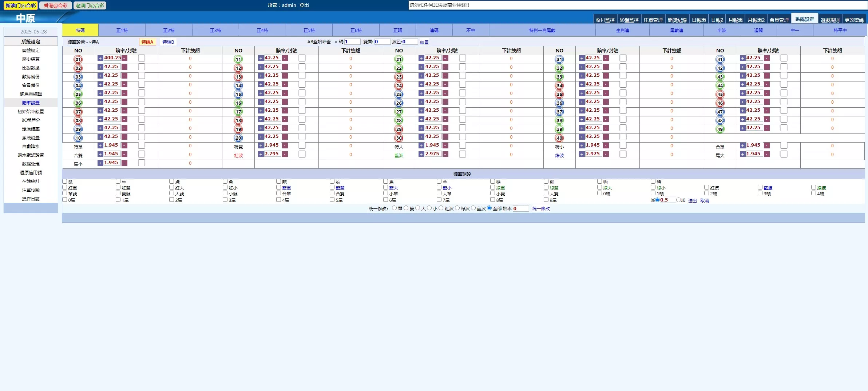Tick the lock checkbox for number 05
The height and width of the screenshot is (391, 868).
(x=142, y=93)
